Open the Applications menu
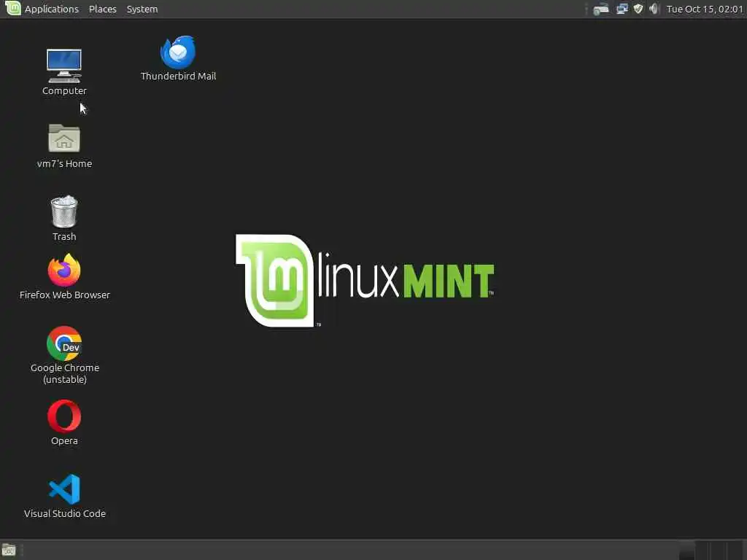 tap(52, 9)
